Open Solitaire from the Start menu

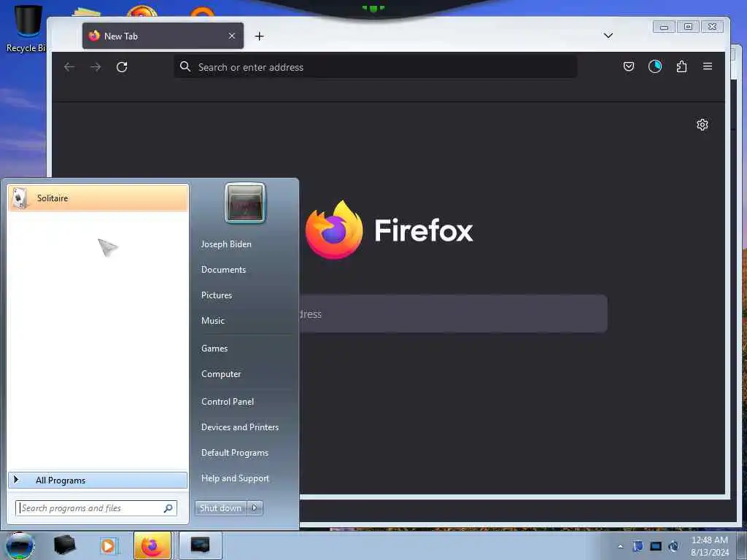point(98,198)
